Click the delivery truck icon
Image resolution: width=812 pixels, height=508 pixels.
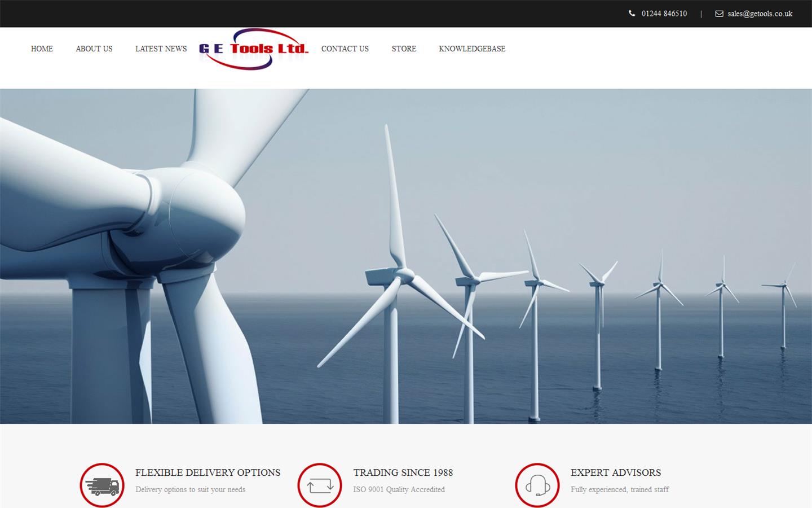101,485
